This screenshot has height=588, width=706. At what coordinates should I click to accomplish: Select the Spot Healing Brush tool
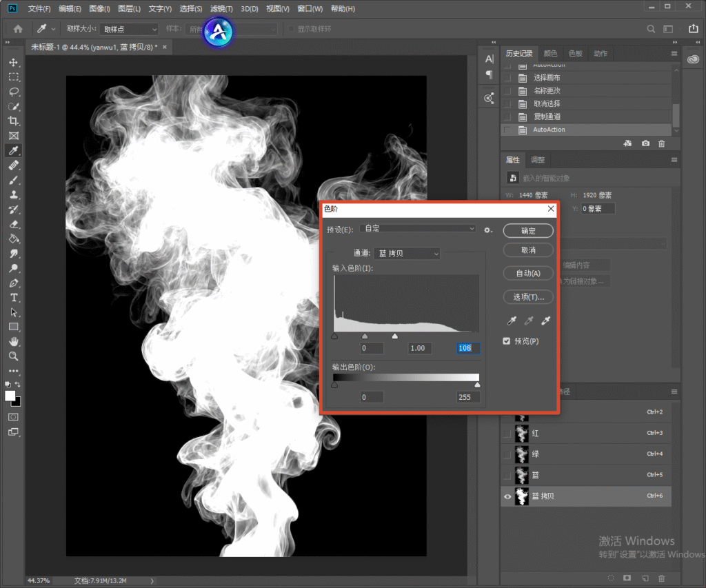pyautogui.click(x=14, y=165)
